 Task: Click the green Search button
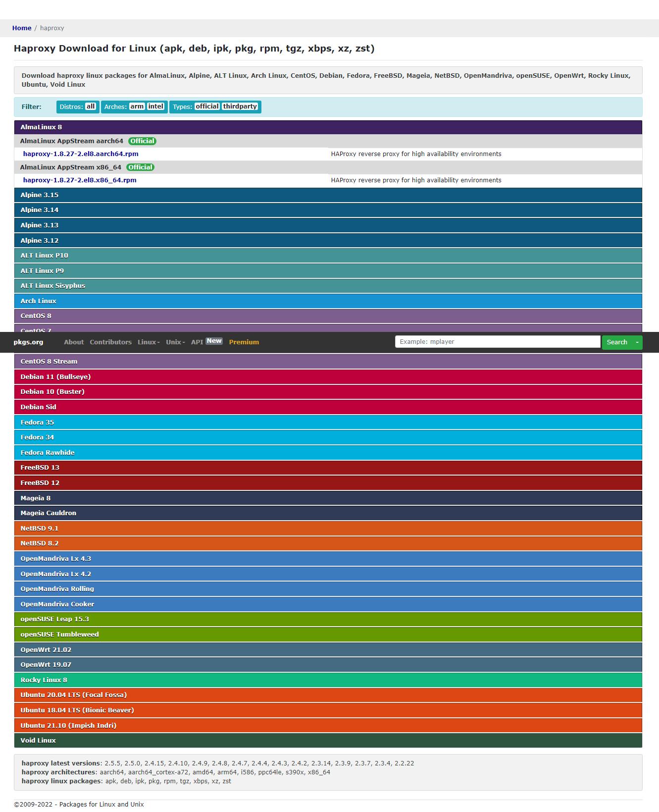[x=617, y=342]
